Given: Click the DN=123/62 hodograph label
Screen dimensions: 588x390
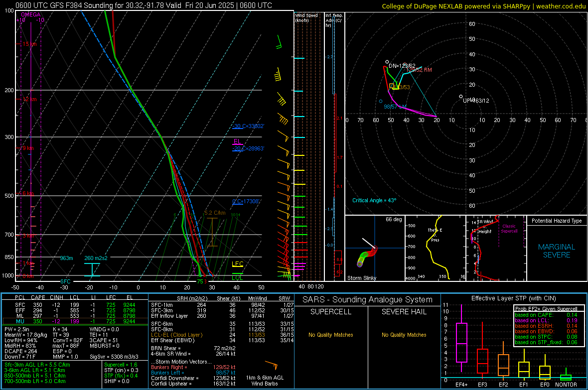Looking at the screenshot, I should [x=402, y=66].
